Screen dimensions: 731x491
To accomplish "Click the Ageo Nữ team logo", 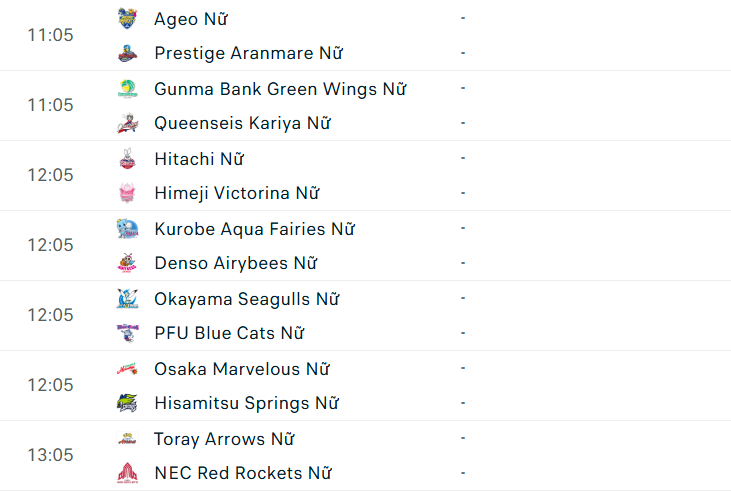I will point(127,18).
